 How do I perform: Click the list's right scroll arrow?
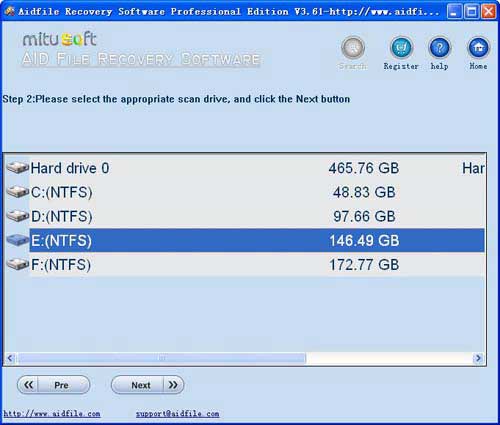pos(479,358)
